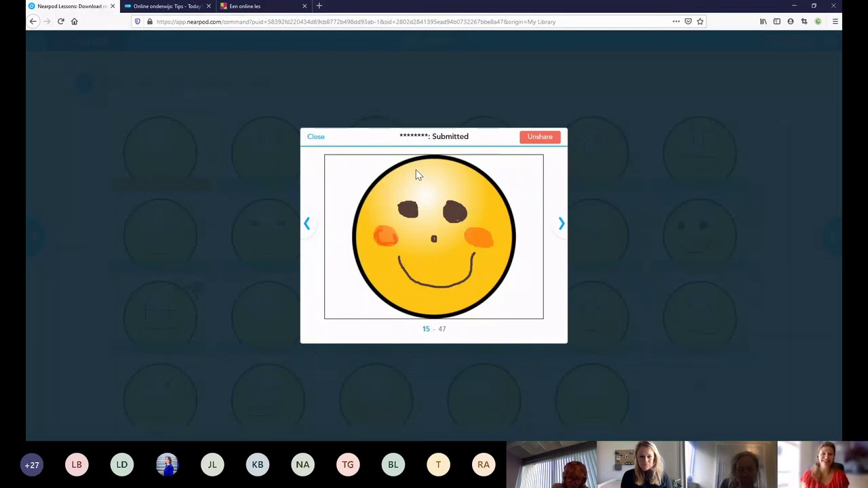Click the smiley drawing image

point(434,237)
